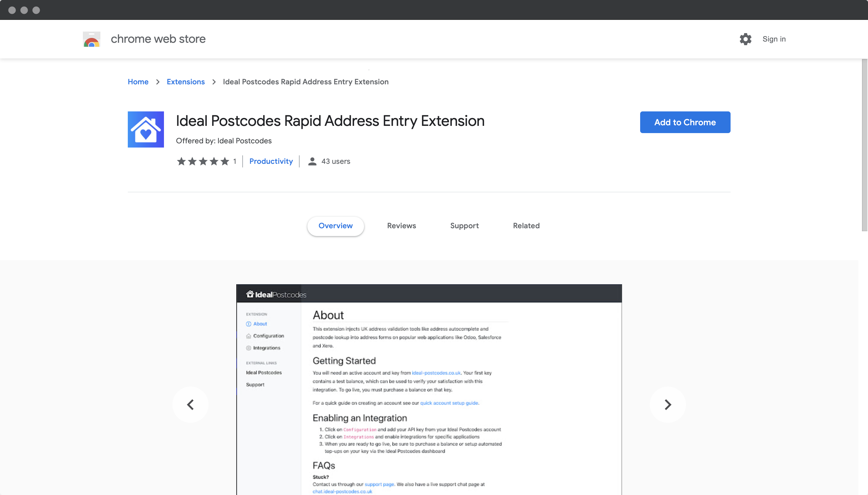Viewport: 868px width, 495px height.
Task: Click the Add to Chrome button
Action: 685,122
